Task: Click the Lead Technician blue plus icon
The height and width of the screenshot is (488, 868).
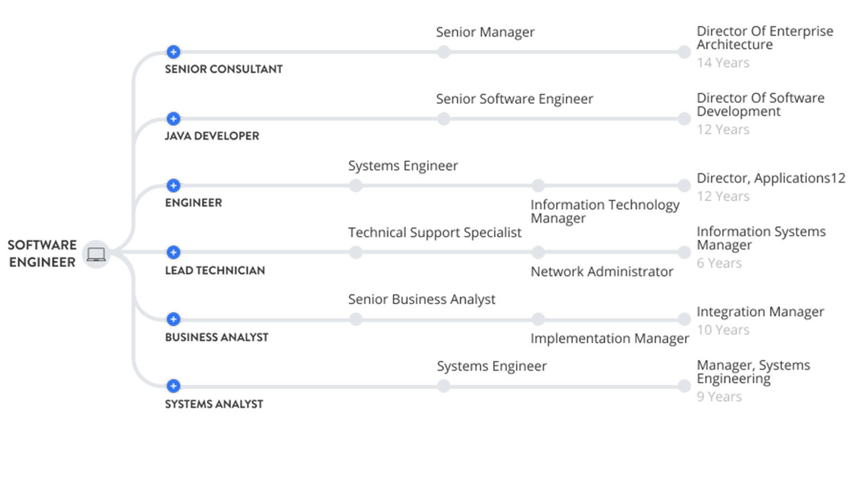Action: pos(173,252)
